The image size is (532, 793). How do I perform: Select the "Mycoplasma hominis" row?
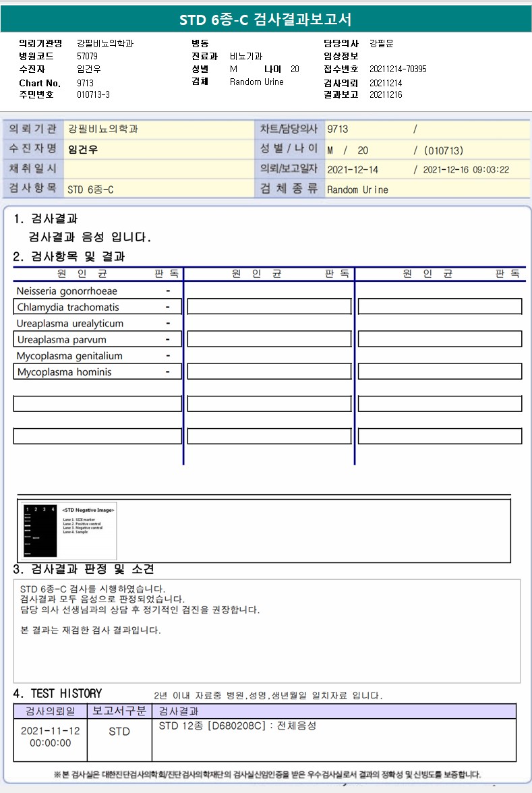tap(98, 372)
